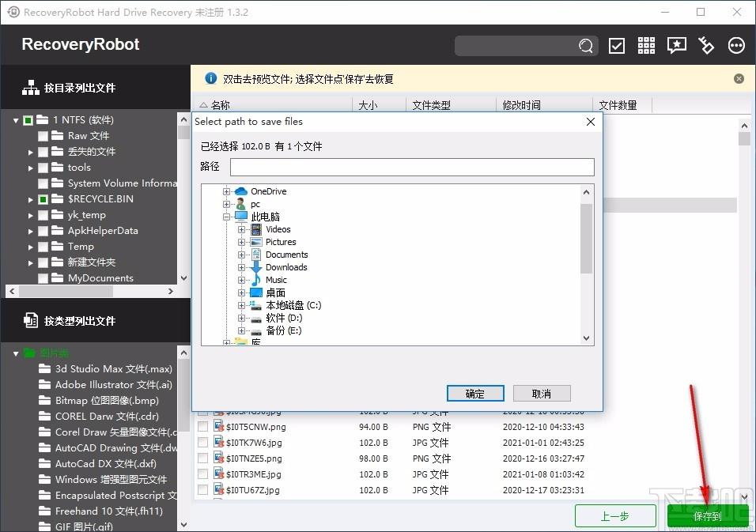Click the 桌面 desktop icon
The width and height of the screenshot is (756, 532).
256,292
